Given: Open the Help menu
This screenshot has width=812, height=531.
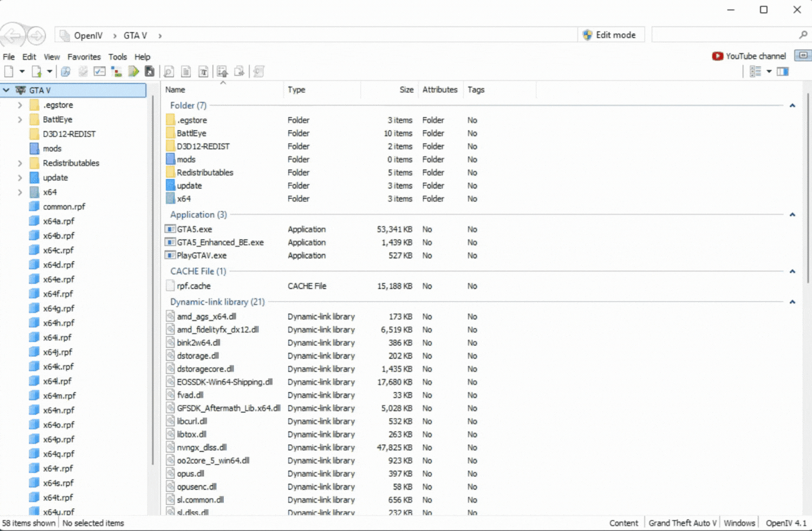Looking at the screenshot, I should pos(142,57).
